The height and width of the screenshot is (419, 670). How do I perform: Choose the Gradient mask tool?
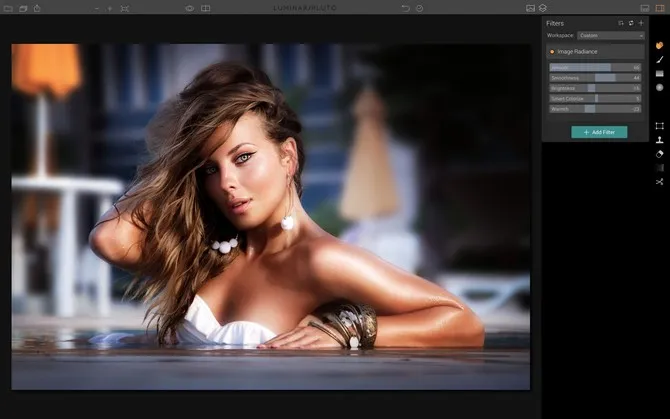point(660,73)
